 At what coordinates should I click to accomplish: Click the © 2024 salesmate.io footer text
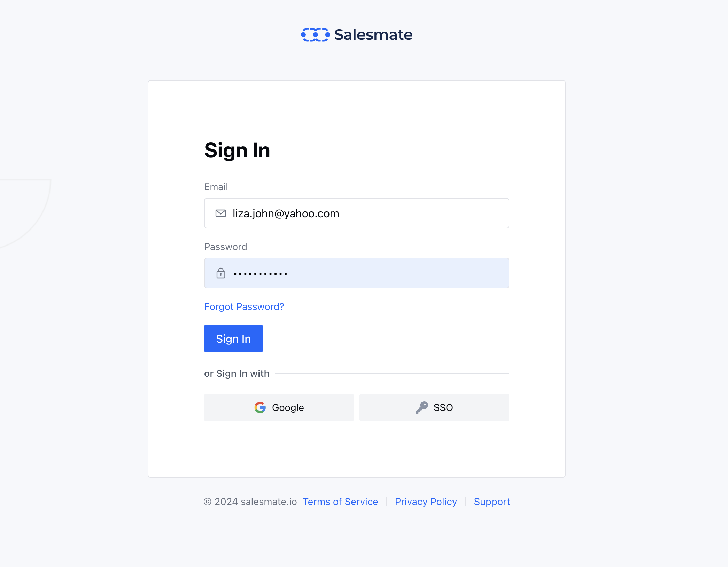click(x=250, y=502)
